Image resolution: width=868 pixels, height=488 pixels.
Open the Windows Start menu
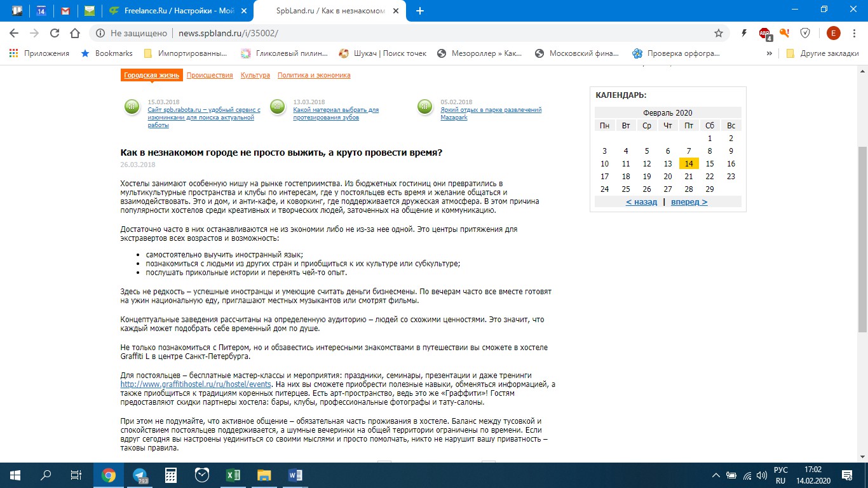pyautogui.click(x=15, y=475)
